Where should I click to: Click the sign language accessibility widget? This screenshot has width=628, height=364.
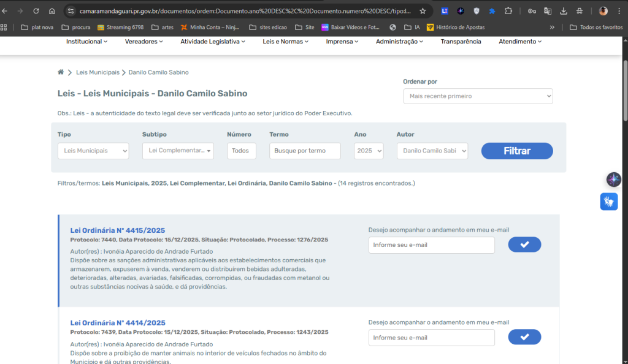pos(608,202)
